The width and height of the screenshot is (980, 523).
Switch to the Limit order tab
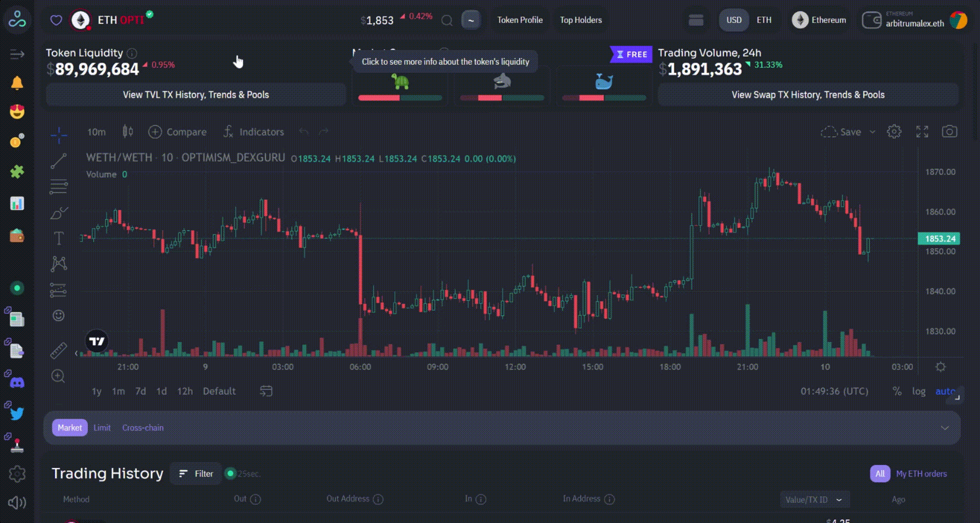(x=102, y=428)
